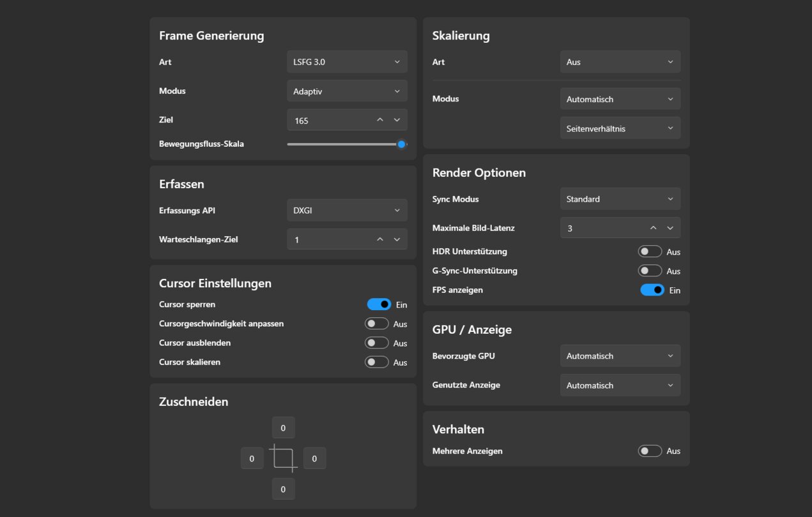The height and width of the screenshot is (517, 812).
Task: Open the Genutzte Anzeige dropdown
Action: 620,386
